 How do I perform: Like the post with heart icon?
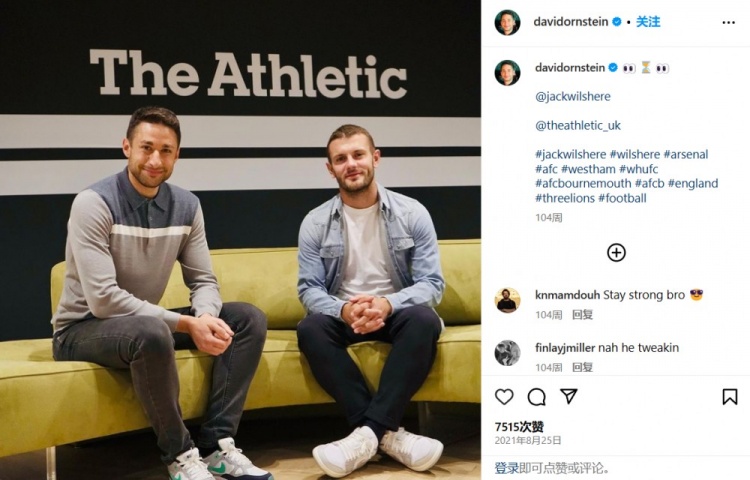point(504,397)
